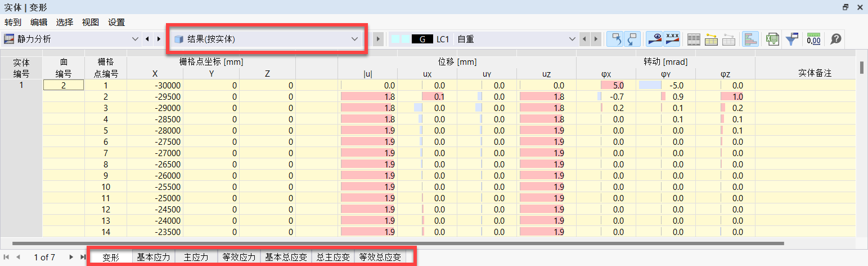
Task: Open the 设置 menu
Action: coord(116,23)
